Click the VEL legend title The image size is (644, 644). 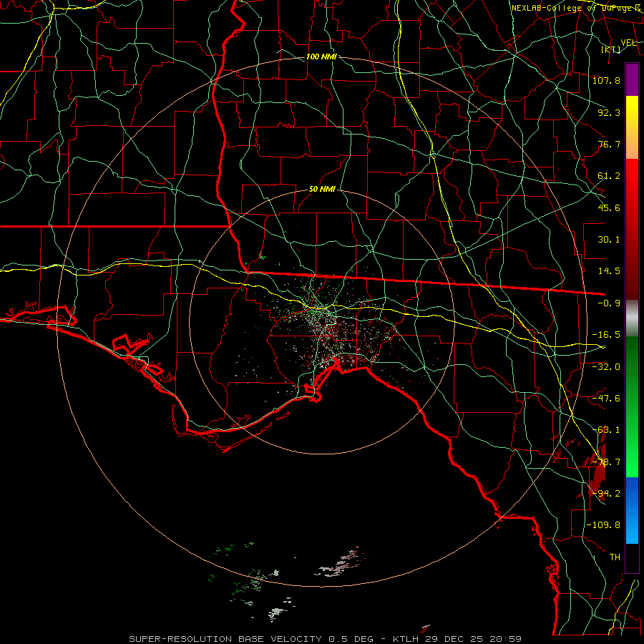click(629, 43)
